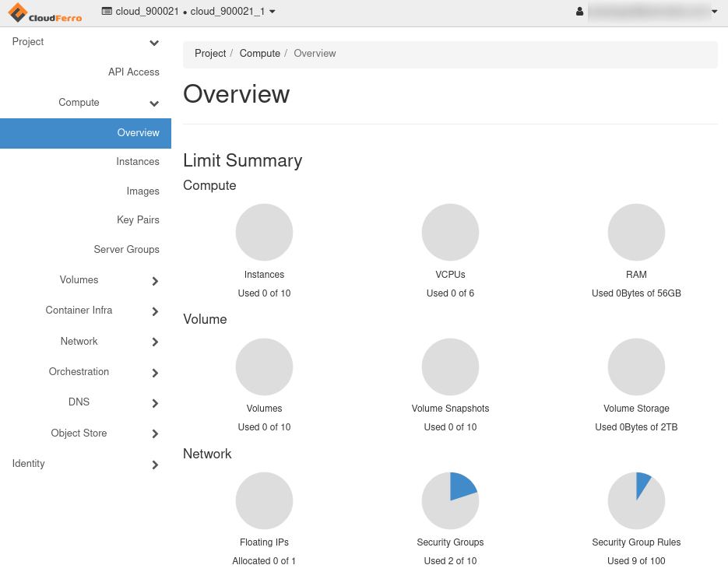This screenshot has height=572, width=728.
Task: Expand the Identity chevron
Action: pos(155,465)
